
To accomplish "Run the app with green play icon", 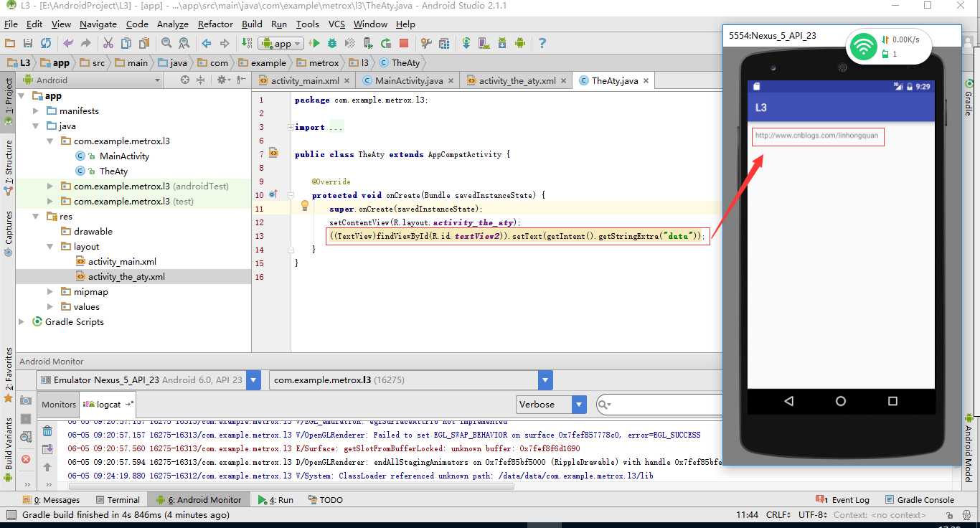I will pos(314,43).
